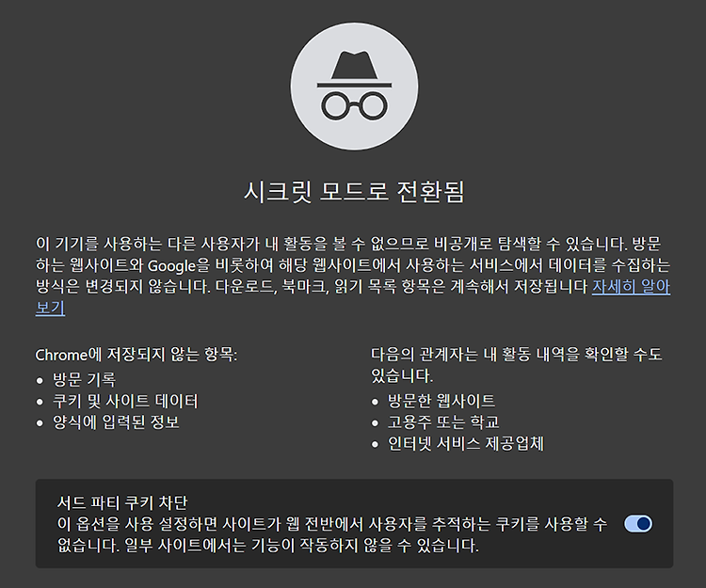Open the 자세히 알아보기 link
706x588 pixels.
tap(631, 287)
